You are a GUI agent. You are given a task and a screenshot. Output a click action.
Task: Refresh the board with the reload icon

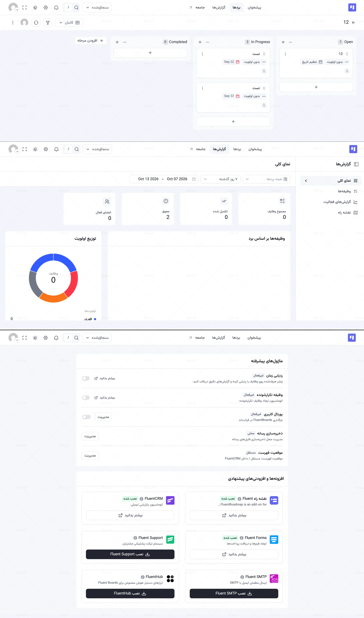[x=36, y=22]
